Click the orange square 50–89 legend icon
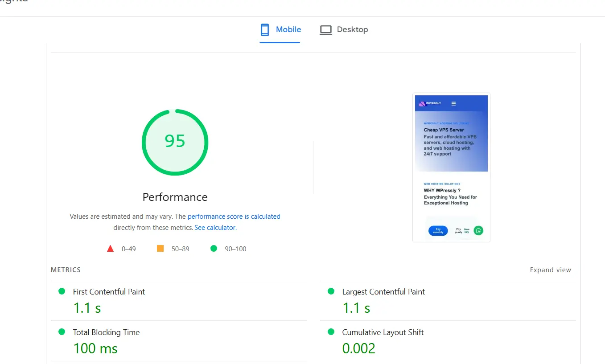Screen dimensions: 605x364 160,249
